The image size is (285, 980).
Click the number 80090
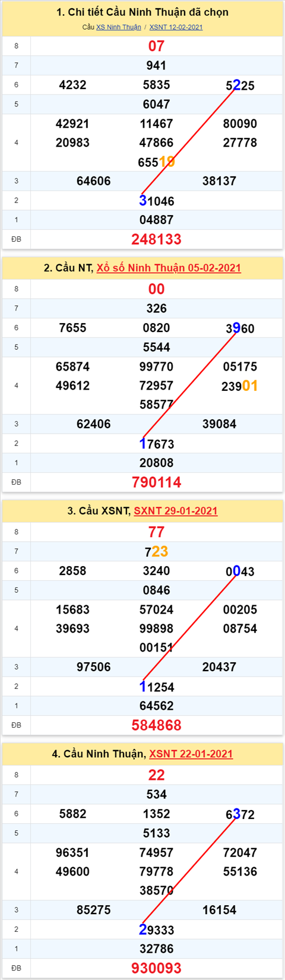(240, 124)
